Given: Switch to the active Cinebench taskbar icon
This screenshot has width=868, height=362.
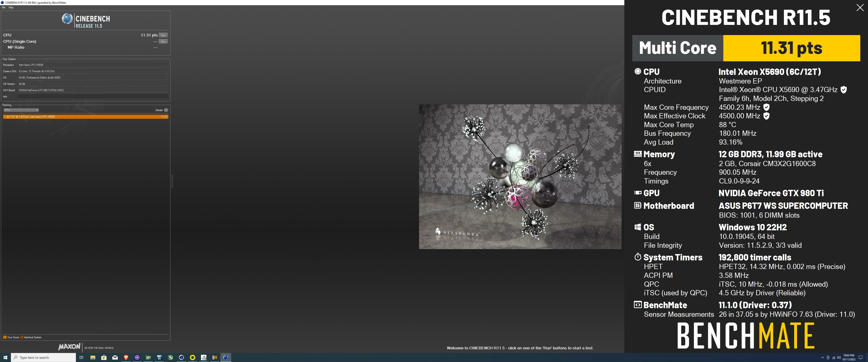Looking at the screenshot, I should coord(226,358).
